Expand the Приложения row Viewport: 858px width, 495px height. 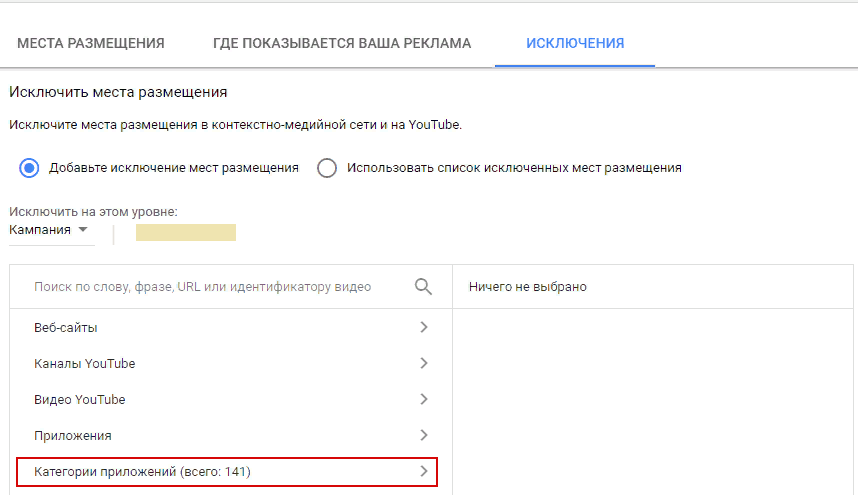click(x=231, y=435)
